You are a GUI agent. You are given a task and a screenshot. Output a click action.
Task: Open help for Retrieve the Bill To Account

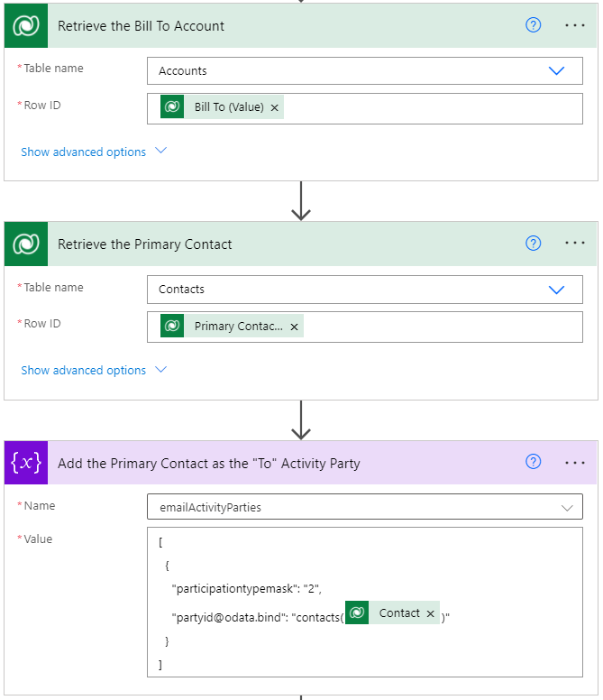click(533, 25)
